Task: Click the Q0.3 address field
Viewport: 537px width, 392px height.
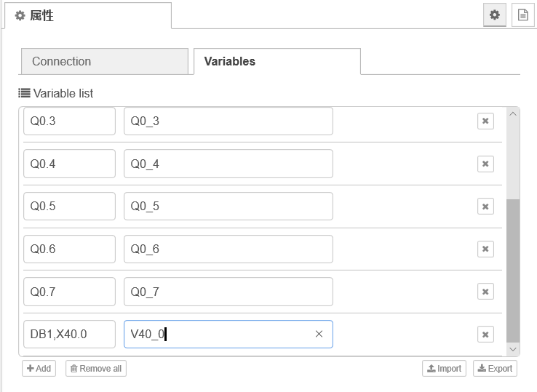Action: tap(69, 121)
